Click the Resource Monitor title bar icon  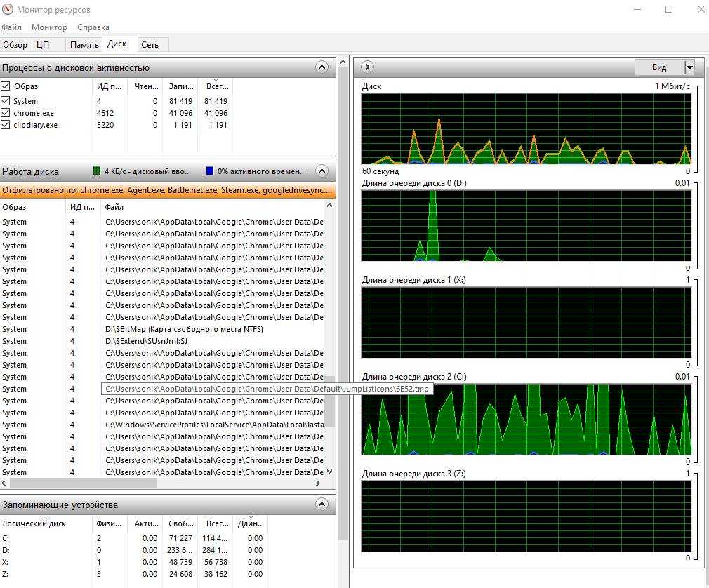(7, 10)
